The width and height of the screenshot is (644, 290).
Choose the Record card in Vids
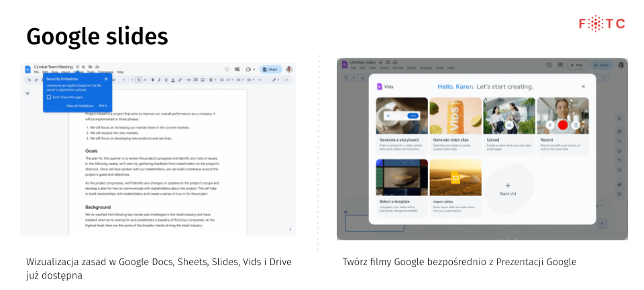coord(563,126)
